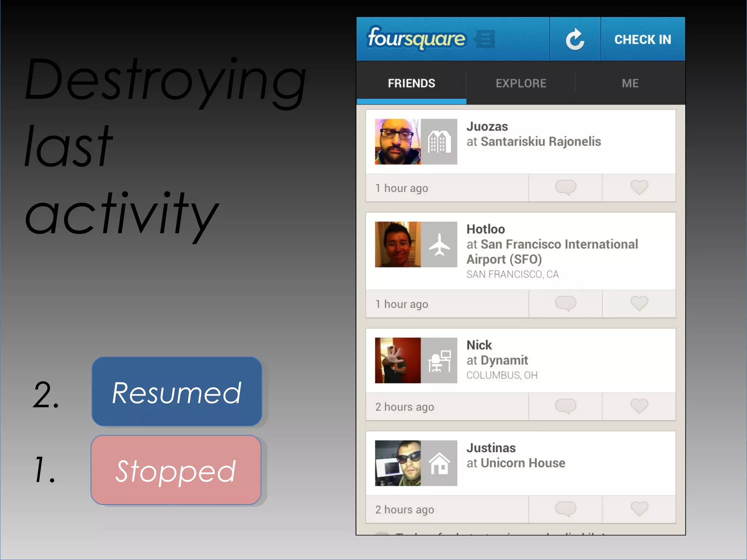Heart Nick's Dynamit check-in
747x560 pixels.
point(639,407)
